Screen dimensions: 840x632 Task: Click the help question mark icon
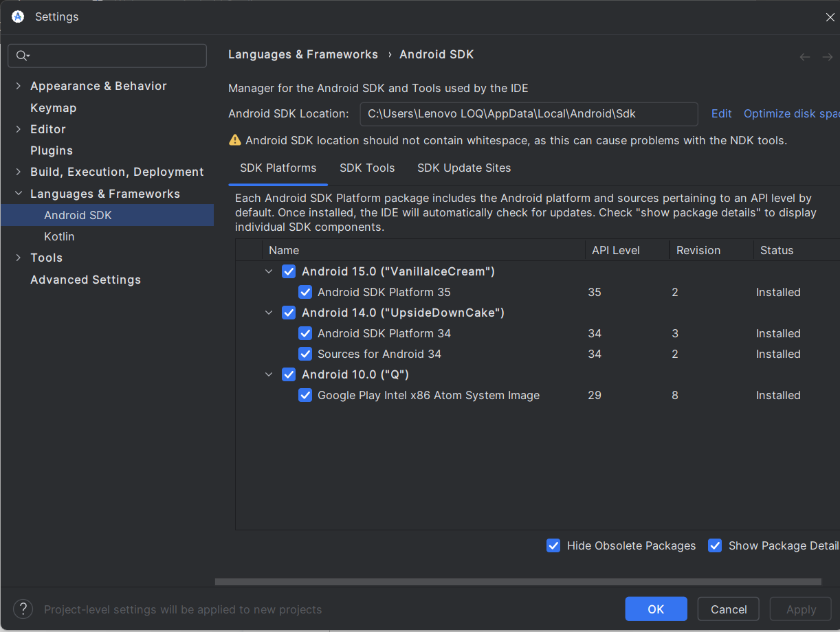23,609
